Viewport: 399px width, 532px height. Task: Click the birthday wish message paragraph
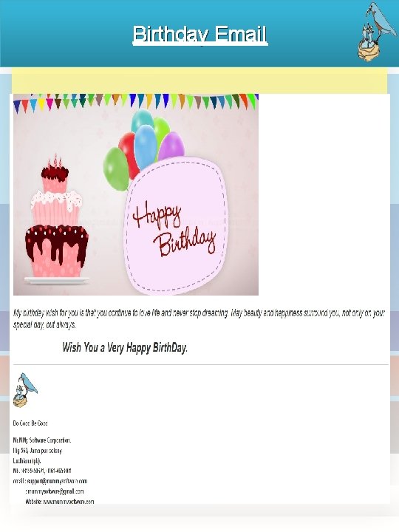click(x=199, y=318)
